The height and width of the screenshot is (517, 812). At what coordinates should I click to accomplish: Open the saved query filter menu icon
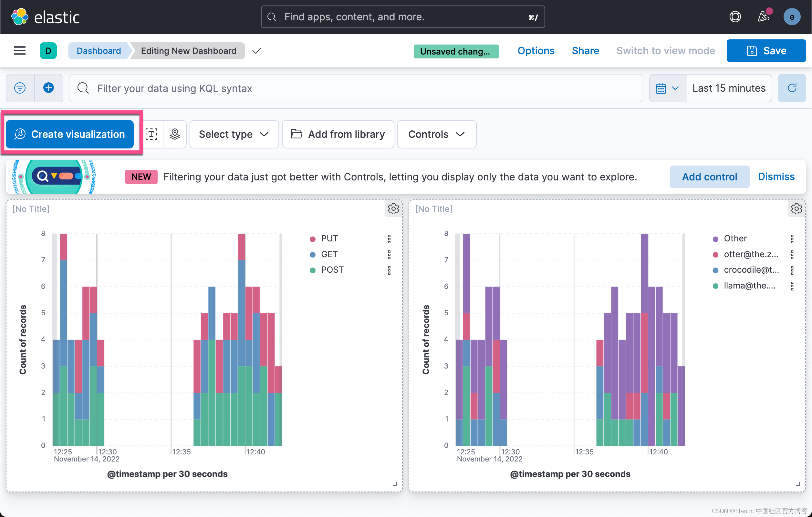[20, 88]
